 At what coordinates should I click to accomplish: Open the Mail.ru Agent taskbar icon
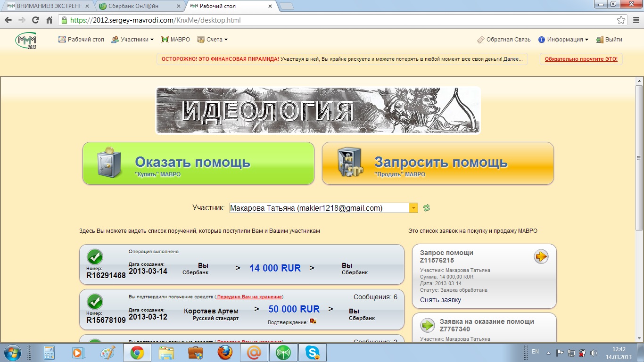(254, 353)
